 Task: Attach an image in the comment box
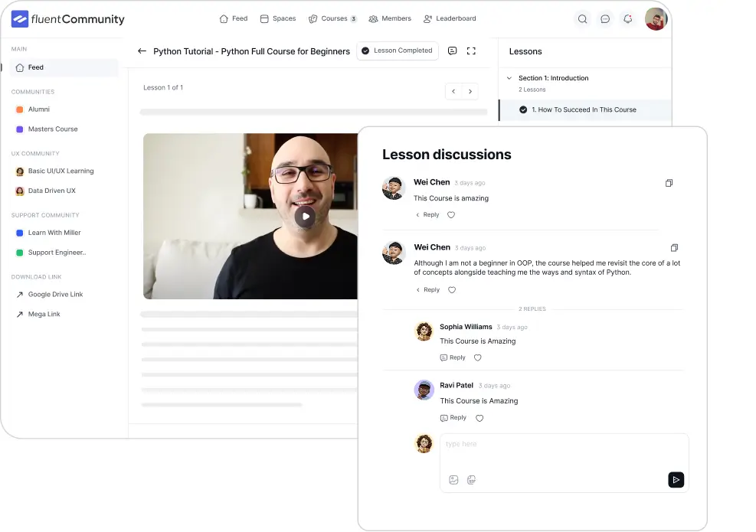[453, 479]
